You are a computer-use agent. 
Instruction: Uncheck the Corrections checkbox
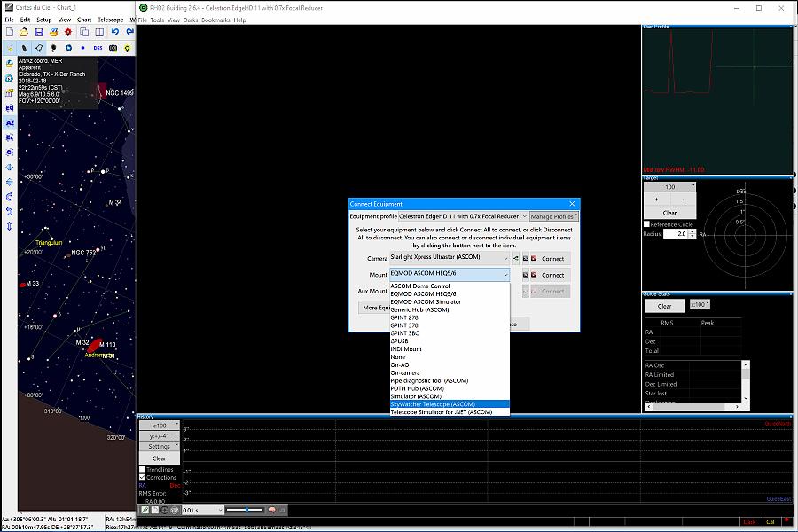[143, 478]
